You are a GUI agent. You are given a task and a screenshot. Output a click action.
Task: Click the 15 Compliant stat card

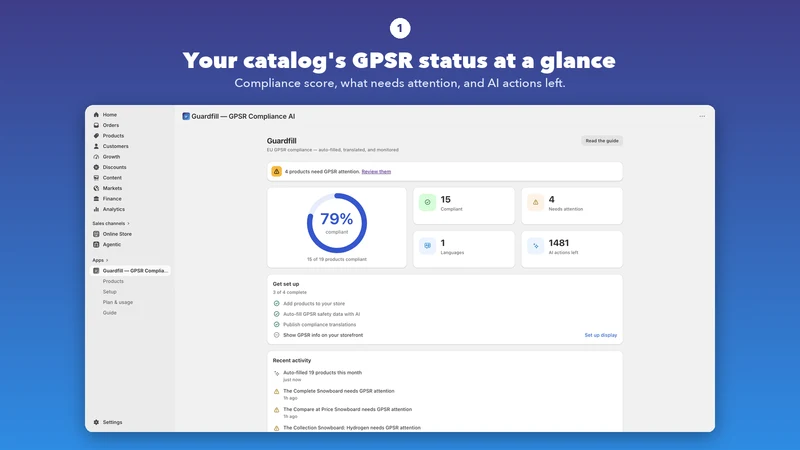pyautogui.click(x=464, y=206)
